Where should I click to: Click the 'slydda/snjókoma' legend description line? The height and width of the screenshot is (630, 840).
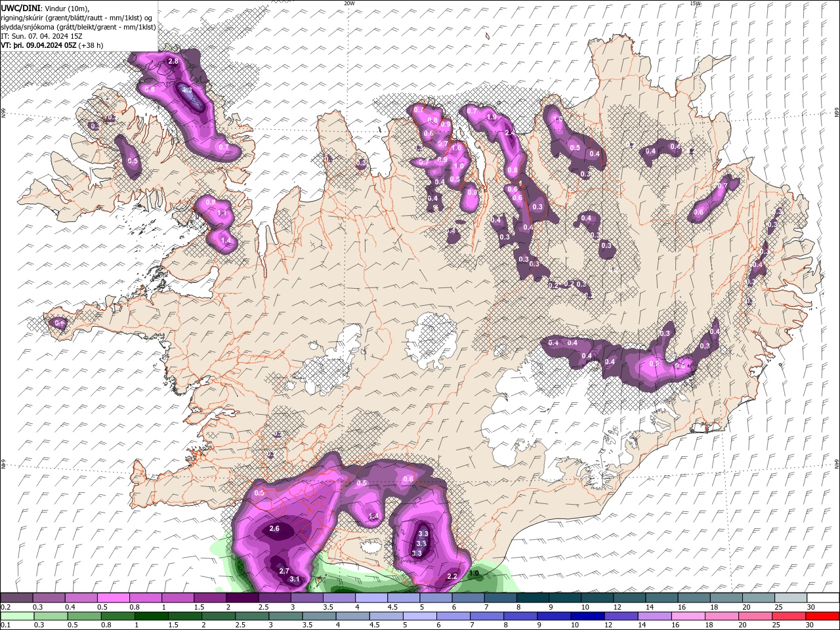coord(78,27)
